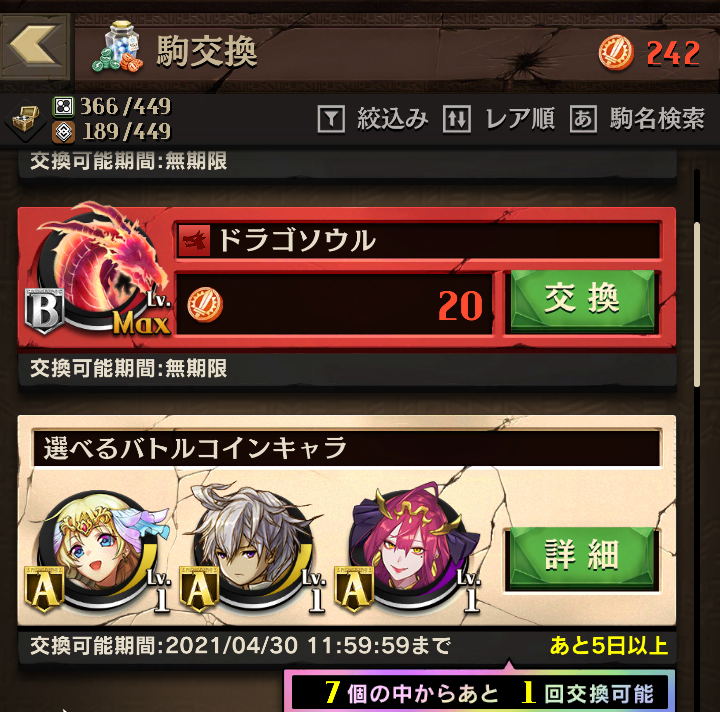Tap the 選べるバトルコインキャラ title bar
Image resolution: width=720 pixels, height=712 pixels.
(x=347, y=449)
